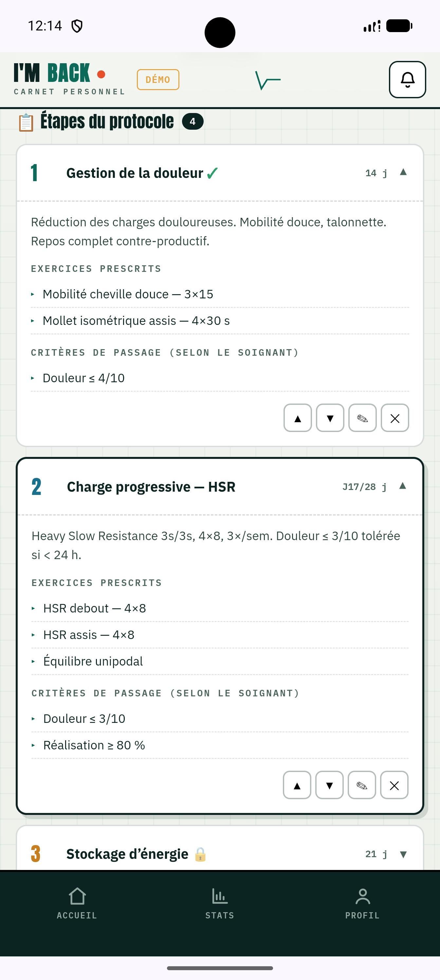Tap the lock icon on Stockage d'énergie
This screenshot has height=980, width=440.
[200, 855]
